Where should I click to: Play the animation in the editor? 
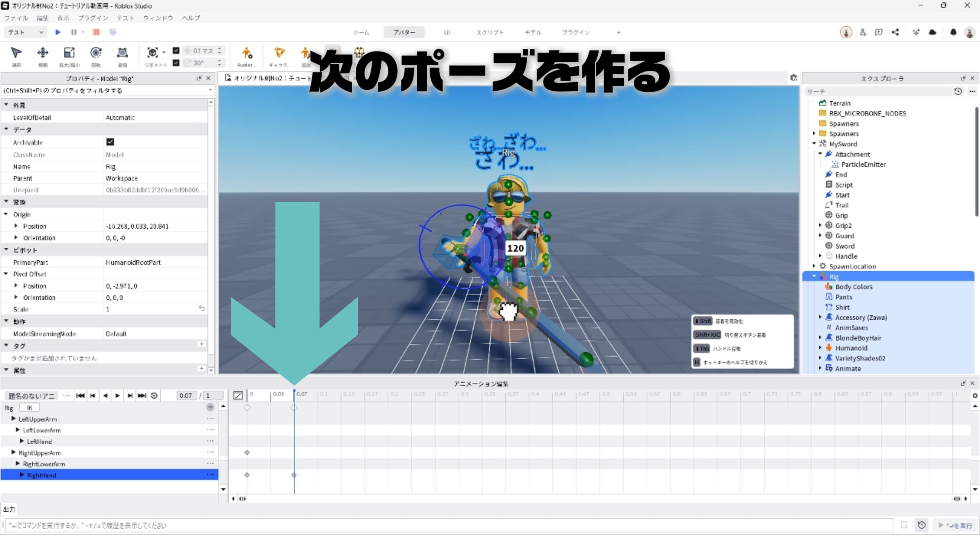(x=117, y=395)
